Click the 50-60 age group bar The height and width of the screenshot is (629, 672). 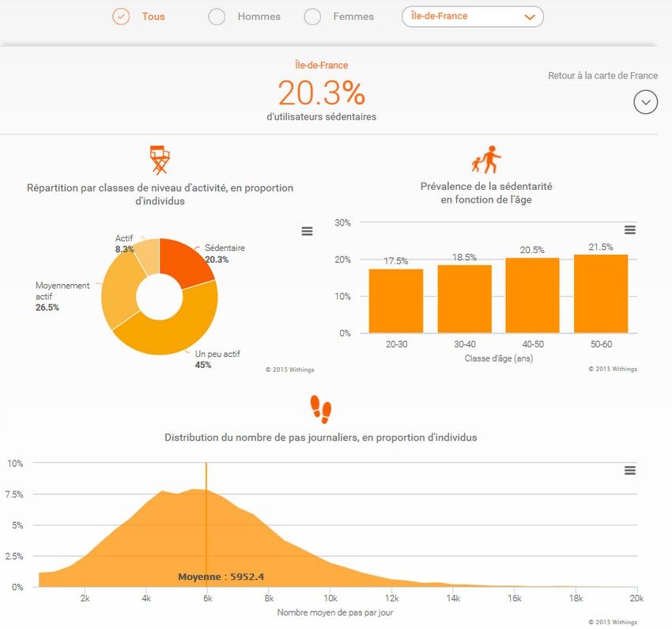(601, 294)
